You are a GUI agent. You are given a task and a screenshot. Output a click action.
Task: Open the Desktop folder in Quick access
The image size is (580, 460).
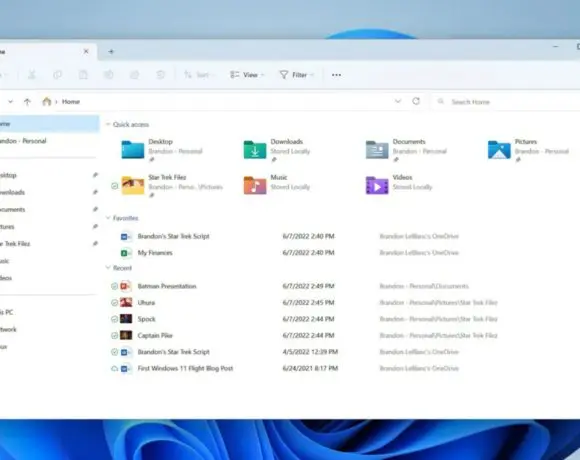tap(162, 150)
